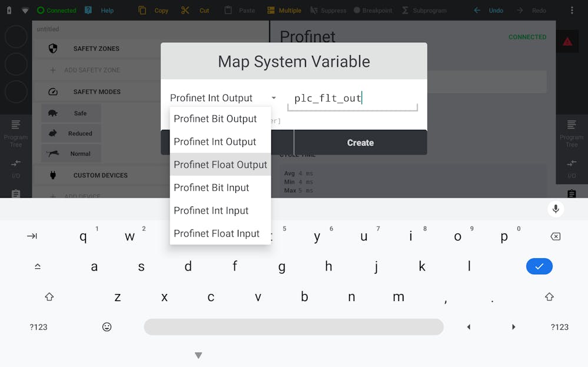Open Safety Modes section
Viewport: 588px width, 367px height.
[x=96, y=92]
